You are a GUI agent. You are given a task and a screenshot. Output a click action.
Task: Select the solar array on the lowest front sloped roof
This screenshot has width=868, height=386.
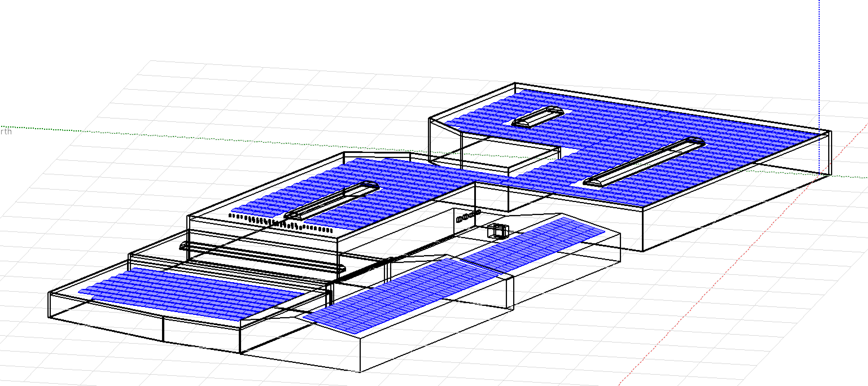coord(401,295)
